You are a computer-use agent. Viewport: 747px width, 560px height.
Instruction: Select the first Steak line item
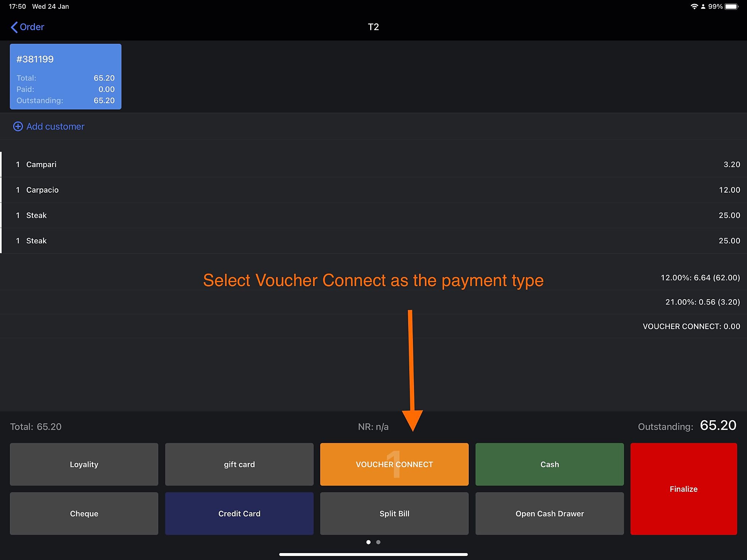(x=36, y=216)
